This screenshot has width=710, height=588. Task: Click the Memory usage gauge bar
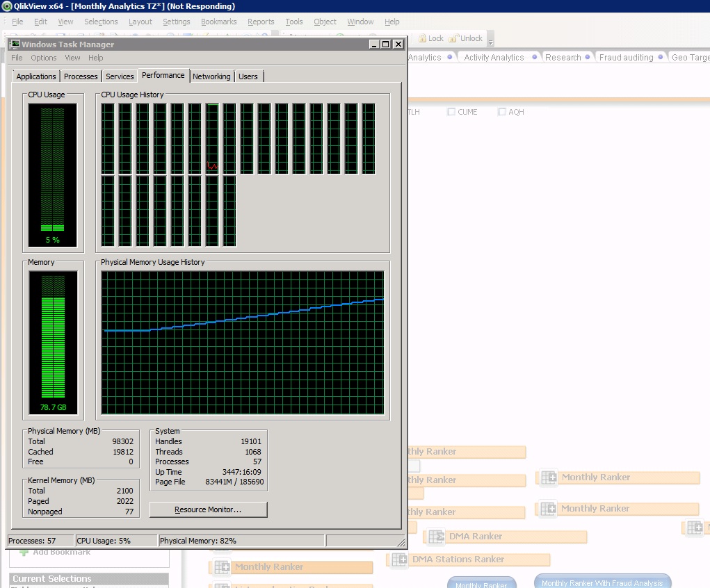point(52,342)
